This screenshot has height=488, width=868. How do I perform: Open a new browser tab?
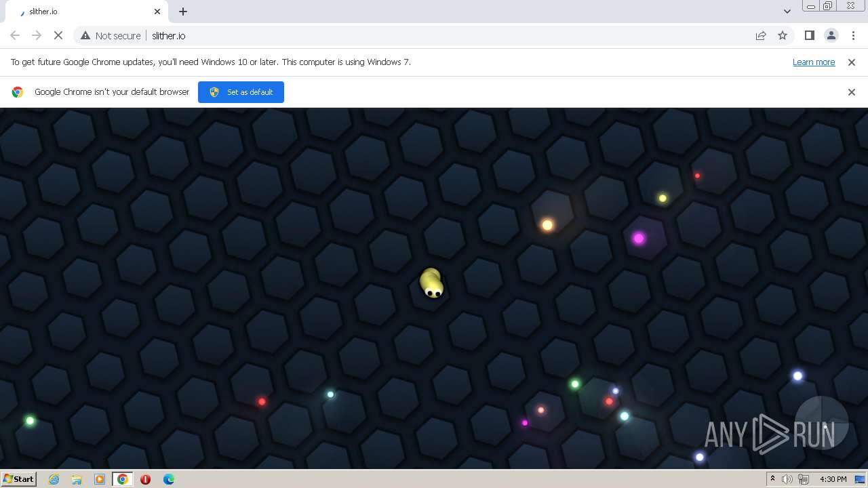click(x=183, y=12)
